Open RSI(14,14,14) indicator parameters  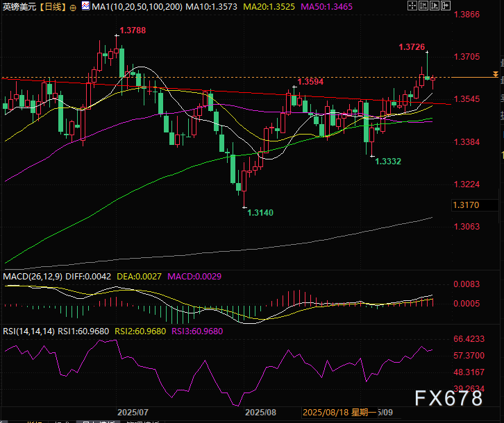click(27, 331)
